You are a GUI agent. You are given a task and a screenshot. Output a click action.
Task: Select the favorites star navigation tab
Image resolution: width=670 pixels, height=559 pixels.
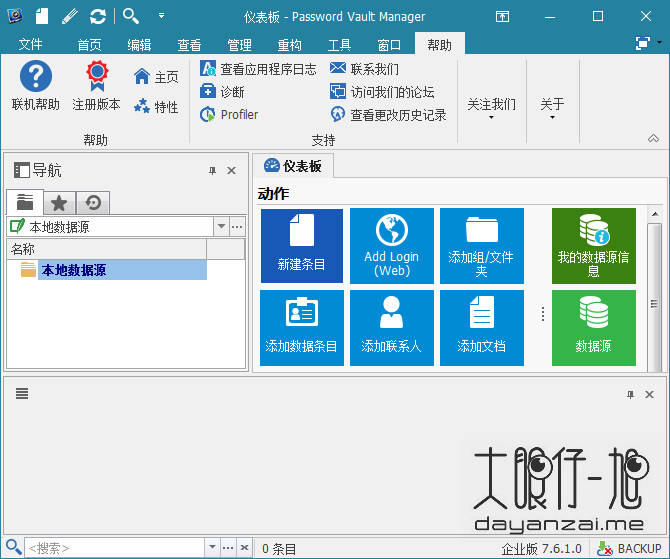coord(59,203)
